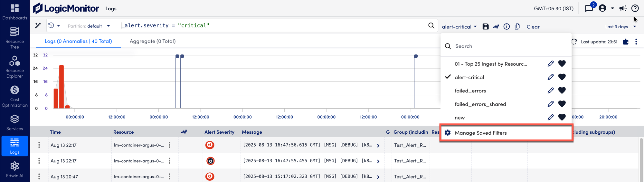The width and height of the screenshot is (644, 182).
Task: Copy the query with the clipboard icon
Action: pos(517,26)
